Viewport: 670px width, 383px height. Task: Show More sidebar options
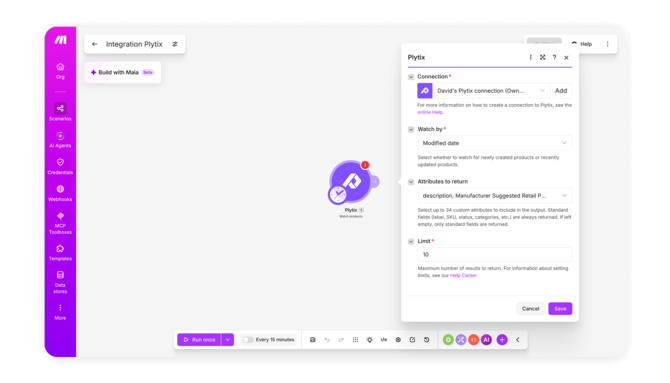[x=60, y=312]
